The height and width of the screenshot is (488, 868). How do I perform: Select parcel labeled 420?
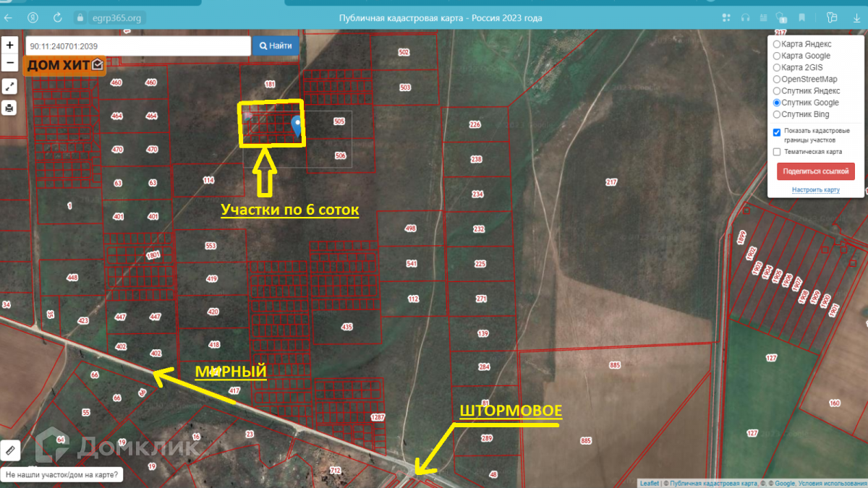[x=213, y=312]
